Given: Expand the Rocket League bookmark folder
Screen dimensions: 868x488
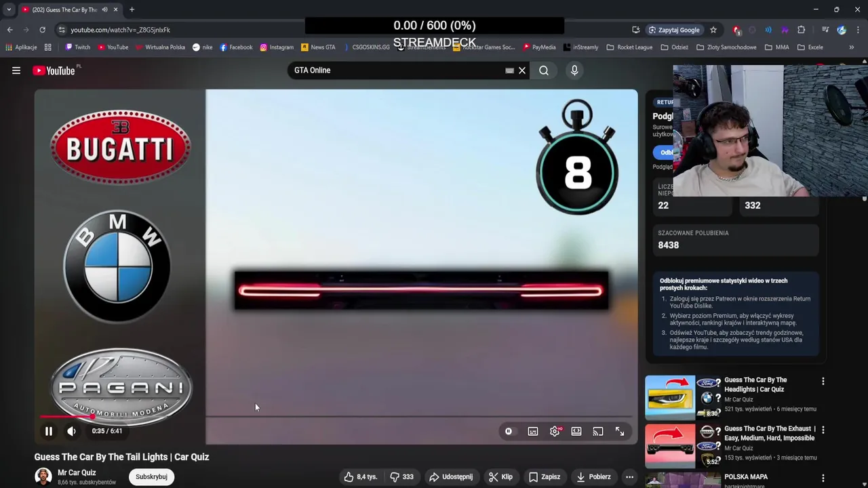Looking at the screenshot, I should (629, 47).
